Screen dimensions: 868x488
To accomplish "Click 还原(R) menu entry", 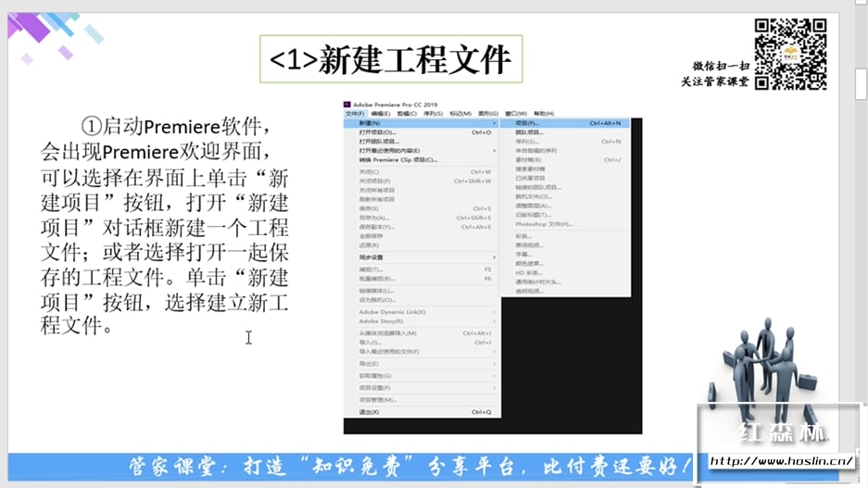I will click(422, 245).
